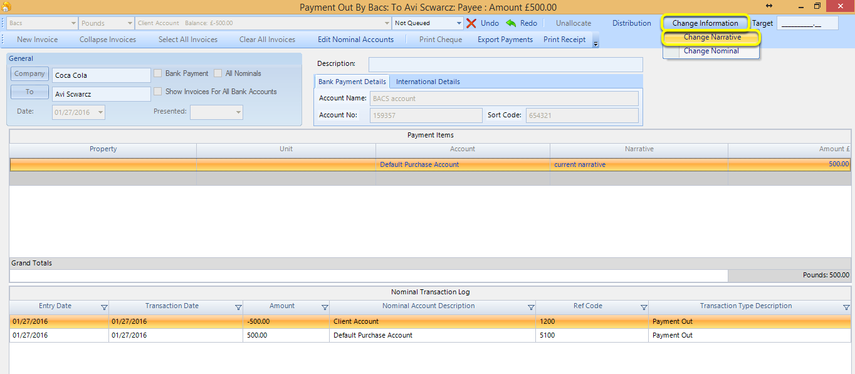
Task: Click Clear All Invoices
Action: click(267, 40)
